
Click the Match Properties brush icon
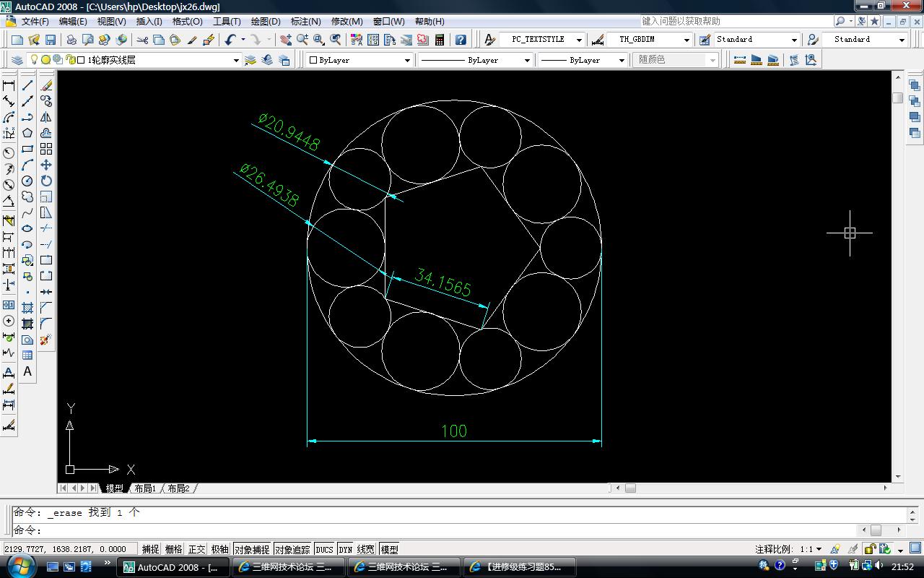click(x=192, y=40)
